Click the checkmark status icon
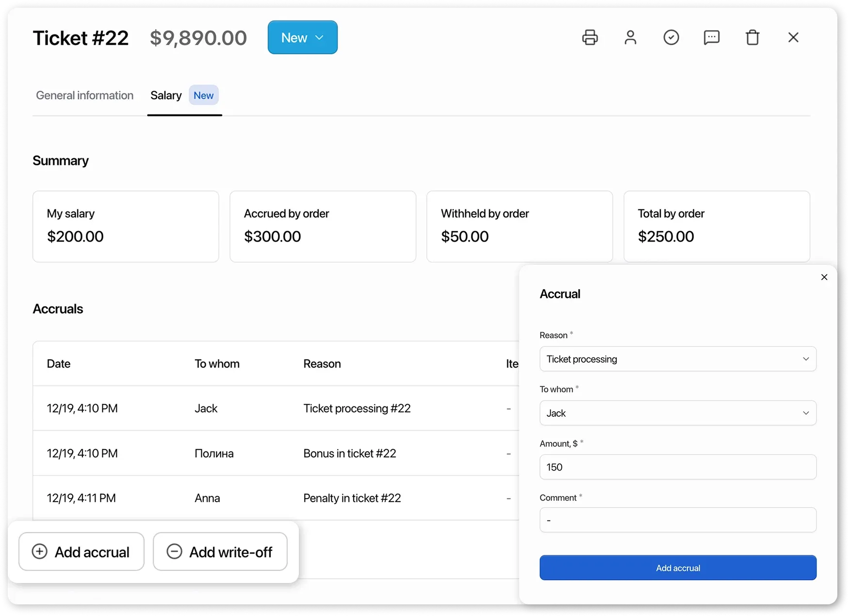 pos(671,37)
